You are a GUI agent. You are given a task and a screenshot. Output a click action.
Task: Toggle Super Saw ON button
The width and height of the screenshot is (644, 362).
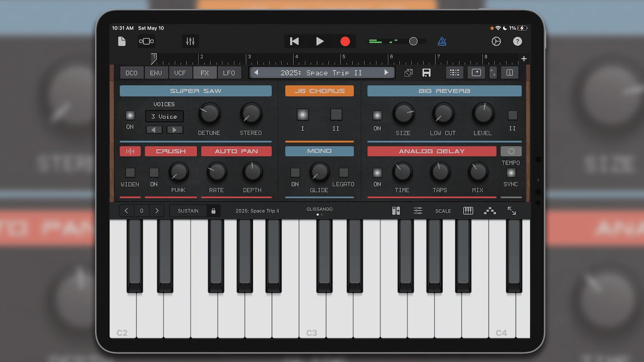click(130, 115)
